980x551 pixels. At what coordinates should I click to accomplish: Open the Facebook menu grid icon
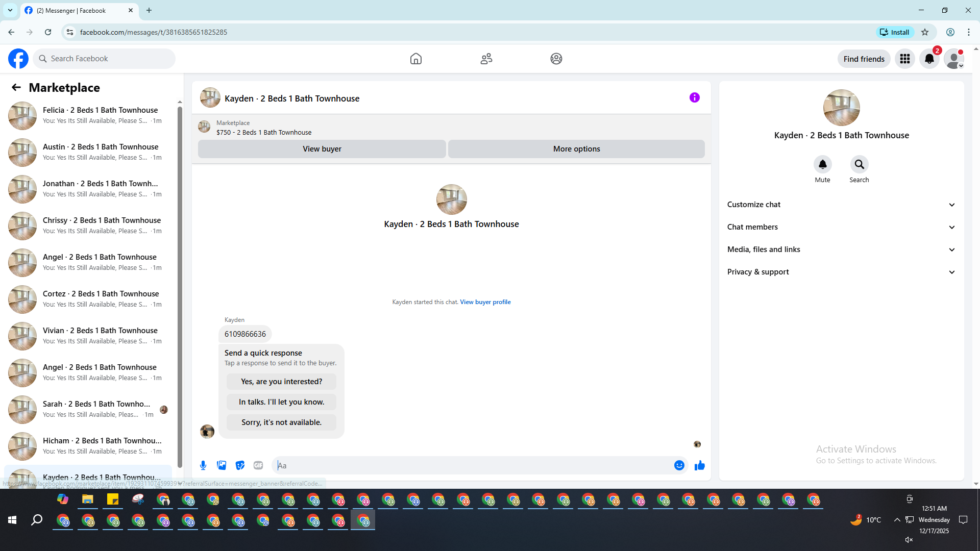(904, 59)
